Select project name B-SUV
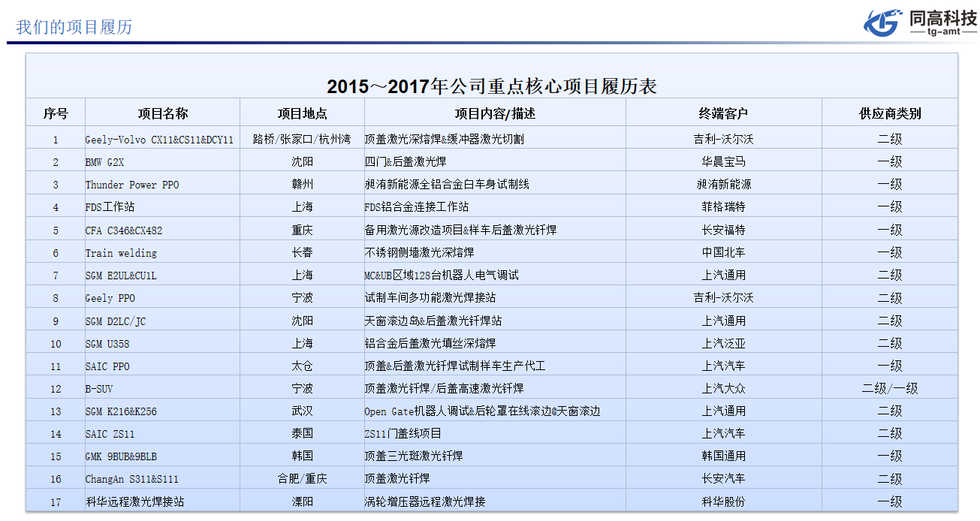The width and height of the screenshot is (980, 521). [x=99, y=389]
